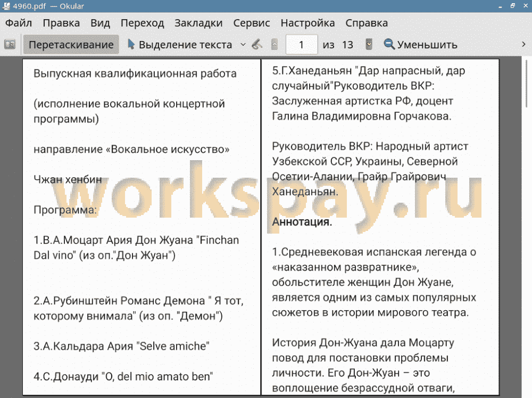This screenshot has width=532, height=398.
Task: Open the Правка menu
Action: click(x=61, y=23)
